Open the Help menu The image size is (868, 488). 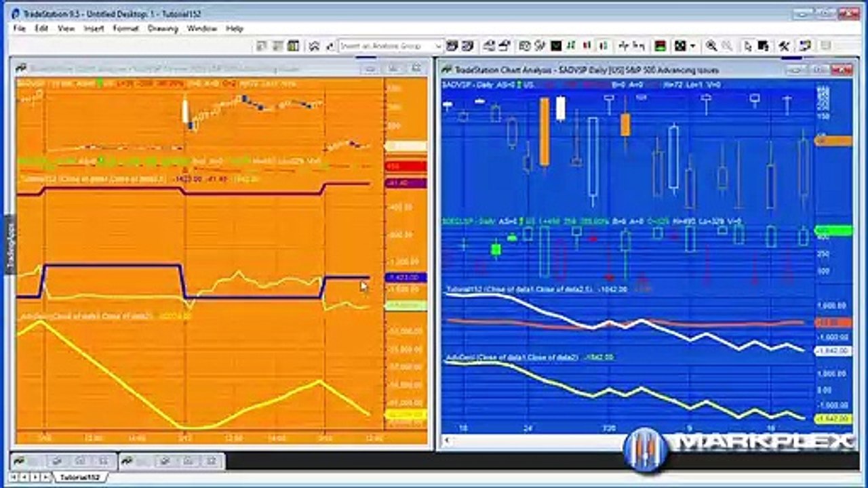[x=234, y=28]
